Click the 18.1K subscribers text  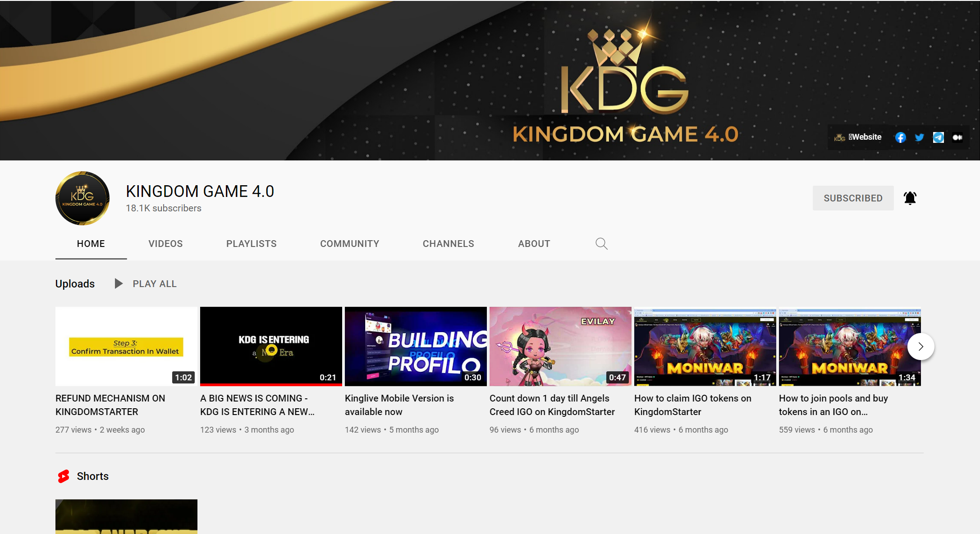click(164, 208)
